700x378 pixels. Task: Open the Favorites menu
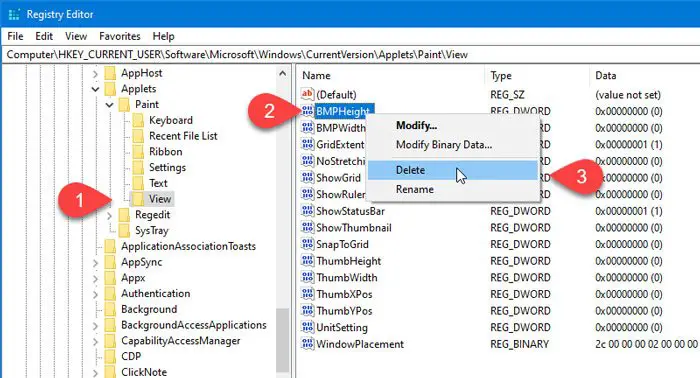tap(120, 36)
